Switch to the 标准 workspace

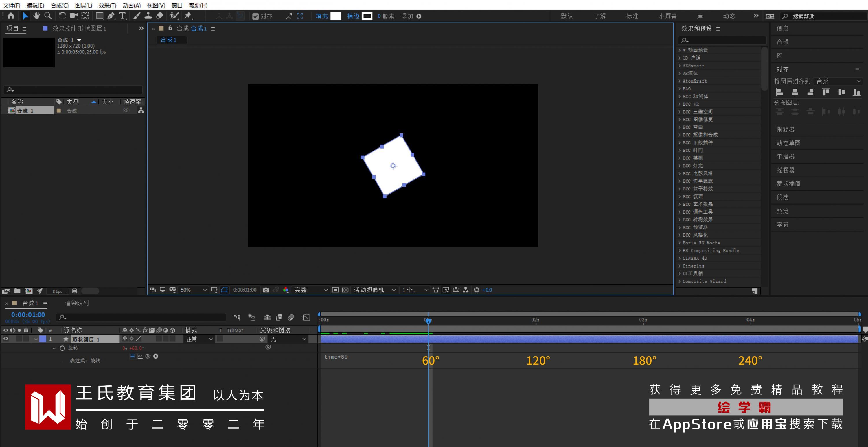click(x=632, y=16)
